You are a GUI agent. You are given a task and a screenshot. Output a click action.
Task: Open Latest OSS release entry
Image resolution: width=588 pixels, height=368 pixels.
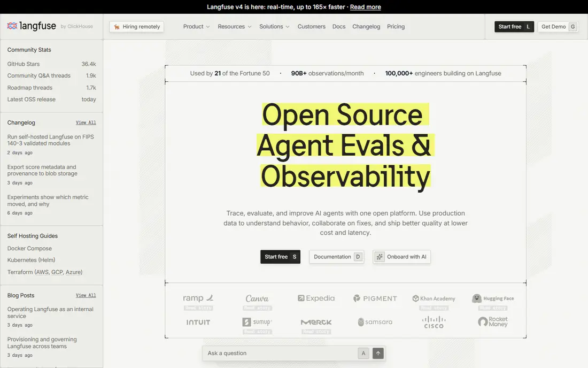51,99
